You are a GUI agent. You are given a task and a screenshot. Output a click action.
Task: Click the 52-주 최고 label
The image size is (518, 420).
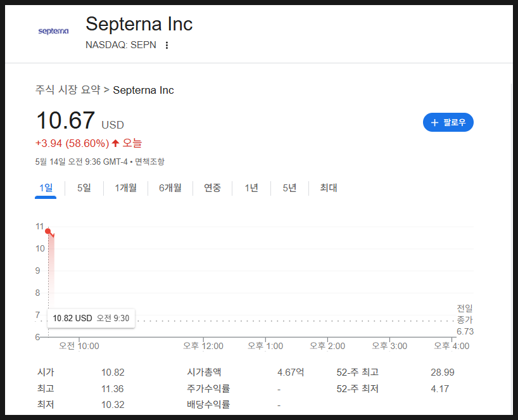click(357, 372)
